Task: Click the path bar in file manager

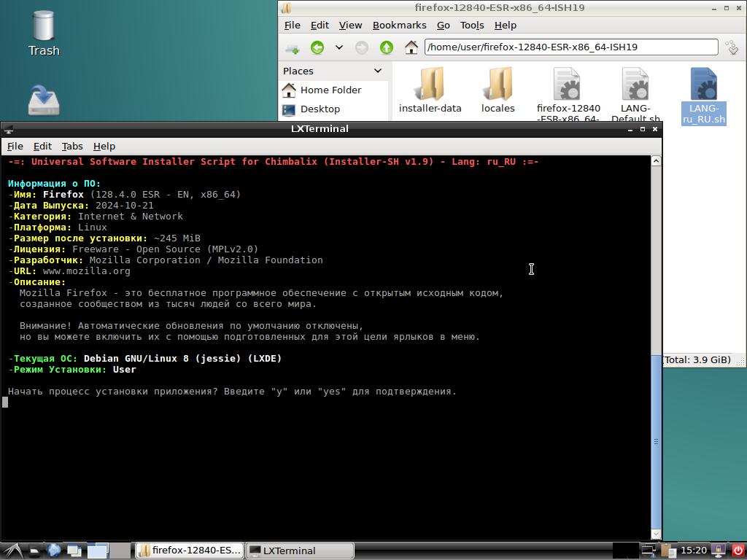Action: coord(571,47)
